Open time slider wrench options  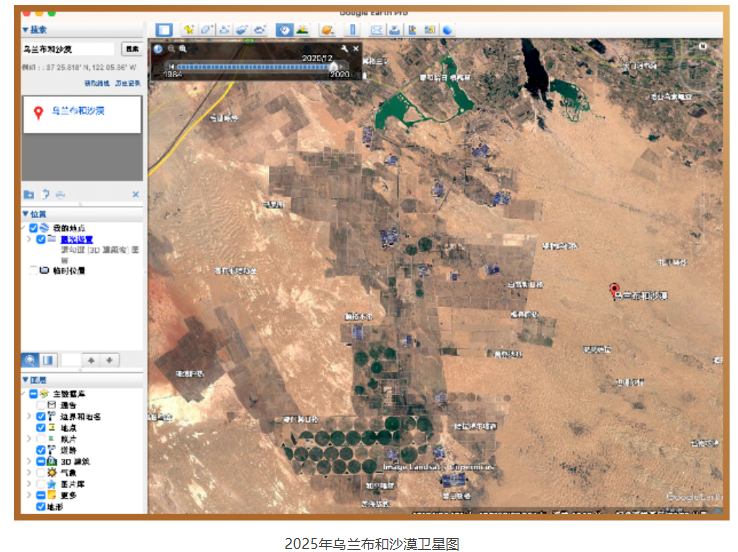345,48
